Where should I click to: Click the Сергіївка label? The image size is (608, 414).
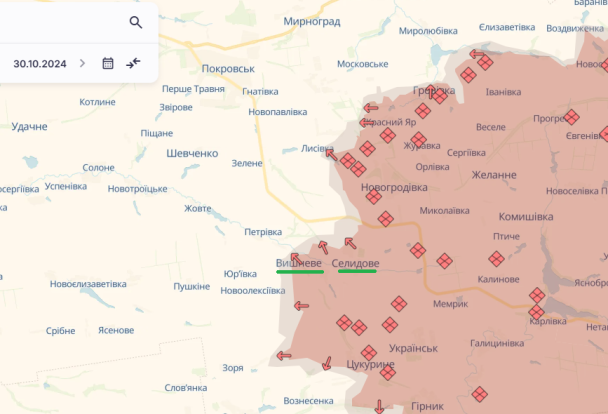[x=466, y=153]
